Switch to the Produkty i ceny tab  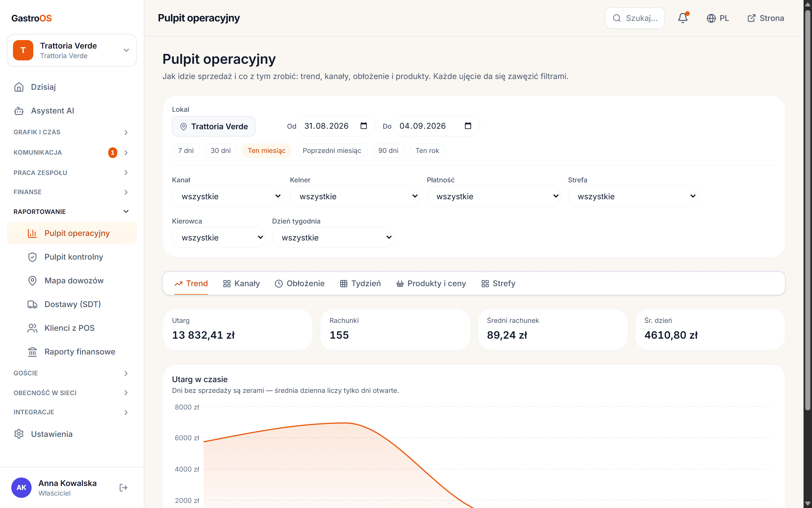pyautogui.click(x=431, y=284)
